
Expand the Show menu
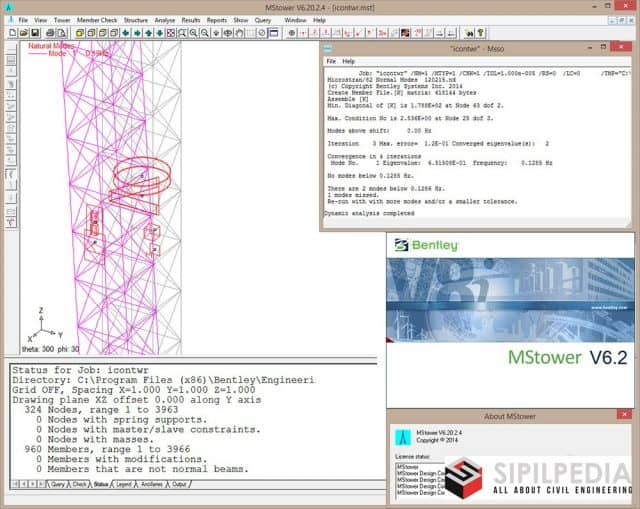241,19
